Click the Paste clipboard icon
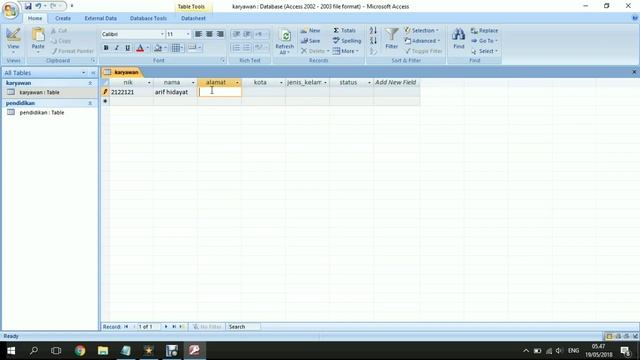640x360 pixels. click(38, 40)
